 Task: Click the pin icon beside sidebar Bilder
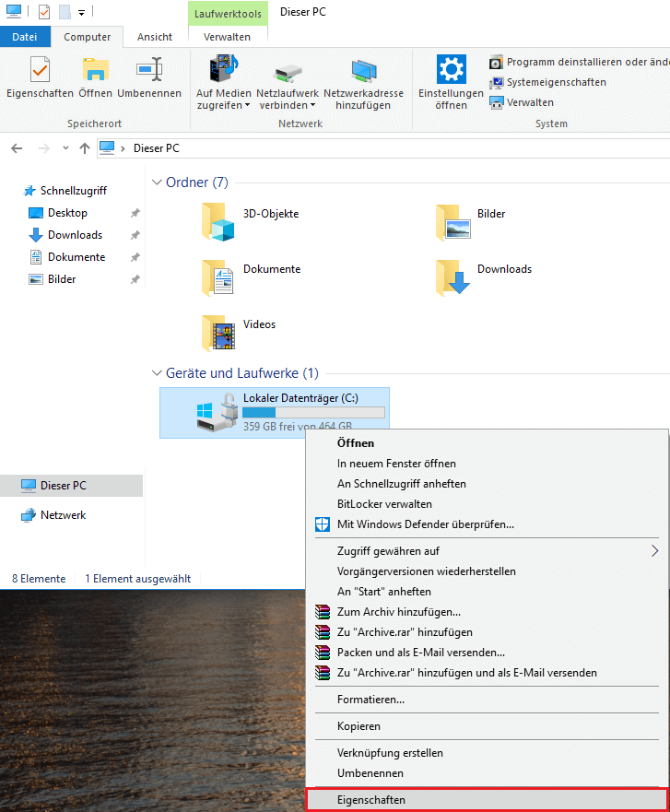135,279
